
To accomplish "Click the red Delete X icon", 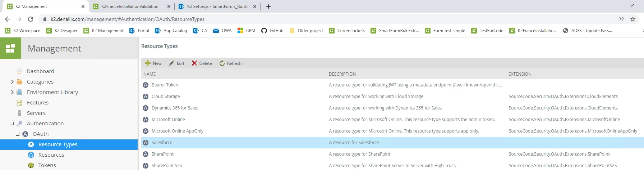I will 194,63.
